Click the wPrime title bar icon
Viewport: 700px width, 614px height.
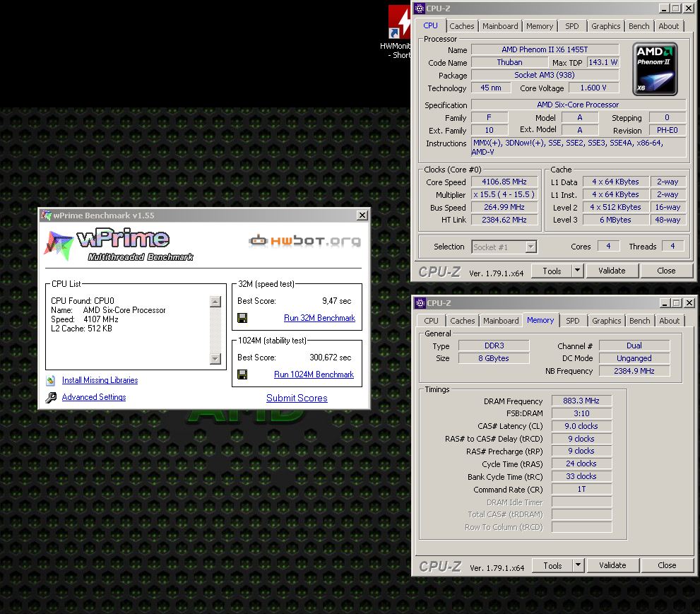pos(47,216)
